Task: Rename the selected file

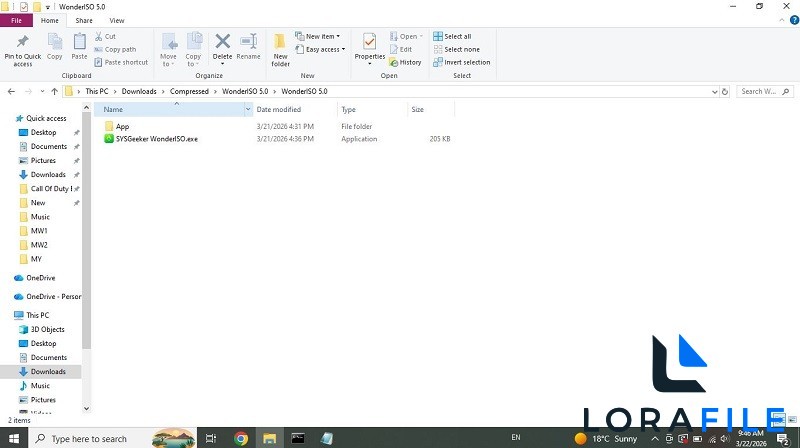Action: pyautogui.click(x=248, y=47)
